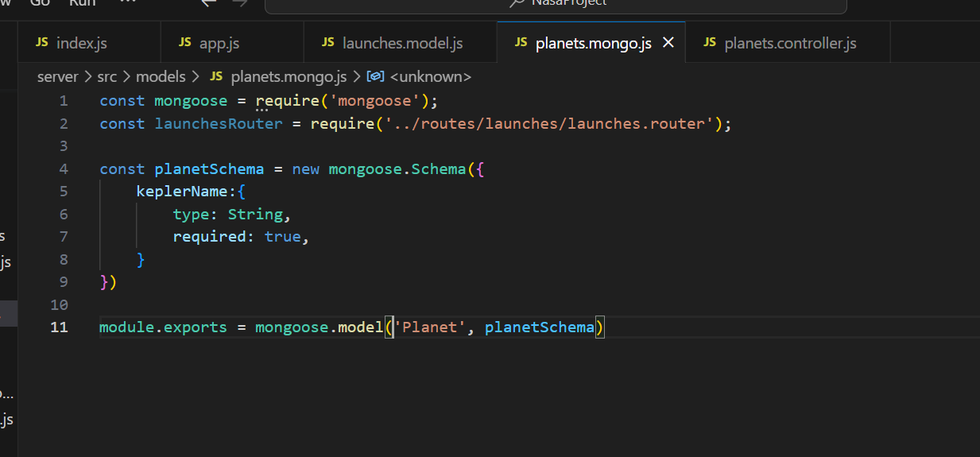
Task: Close the planets.mongo.js tab
Action: pyautogui.click(x=668, y=43)
